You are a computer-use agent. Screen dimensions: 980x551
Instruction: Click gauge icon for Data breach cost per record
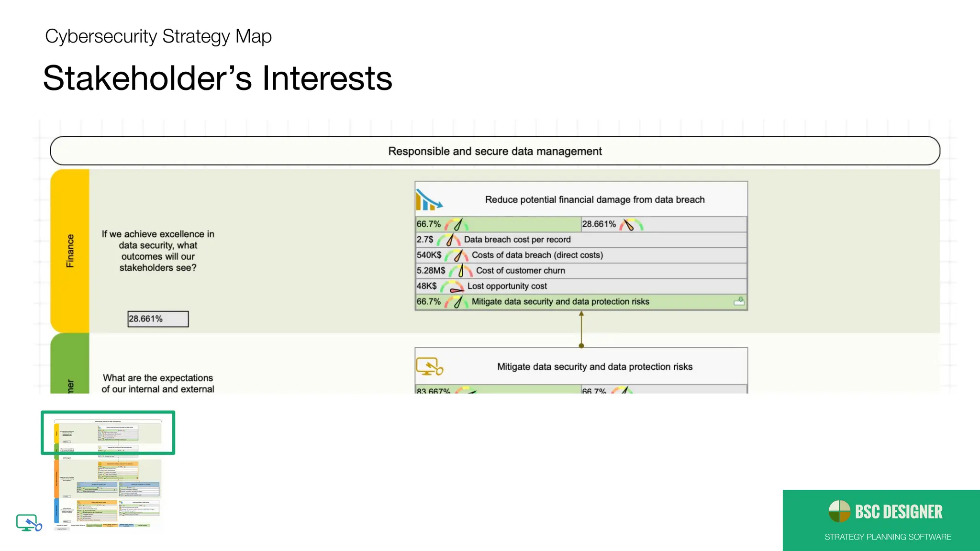click(449, 240)
